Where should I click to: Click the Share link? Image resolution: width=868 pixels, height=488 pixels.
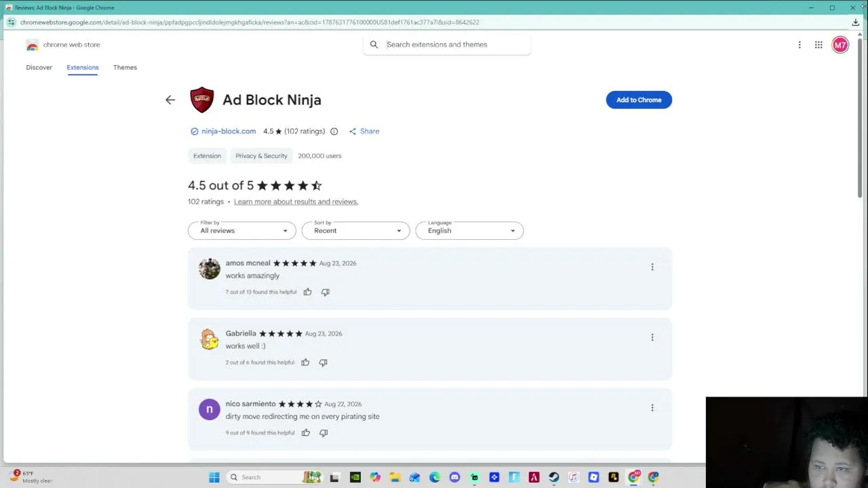(x=370, y=131)
